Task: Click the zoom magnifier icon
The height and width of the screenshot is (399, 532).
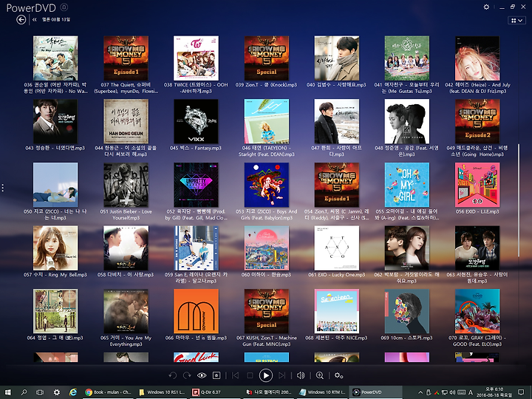Action: pyautogui.click(x=320, y=375)
